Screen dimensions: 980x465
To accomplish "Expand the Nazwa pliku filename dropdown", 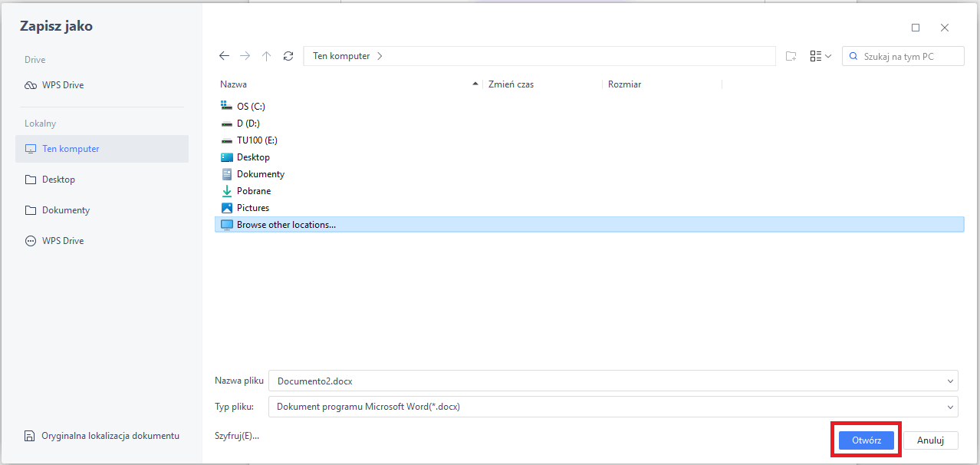I will click(x=951, y=381).
